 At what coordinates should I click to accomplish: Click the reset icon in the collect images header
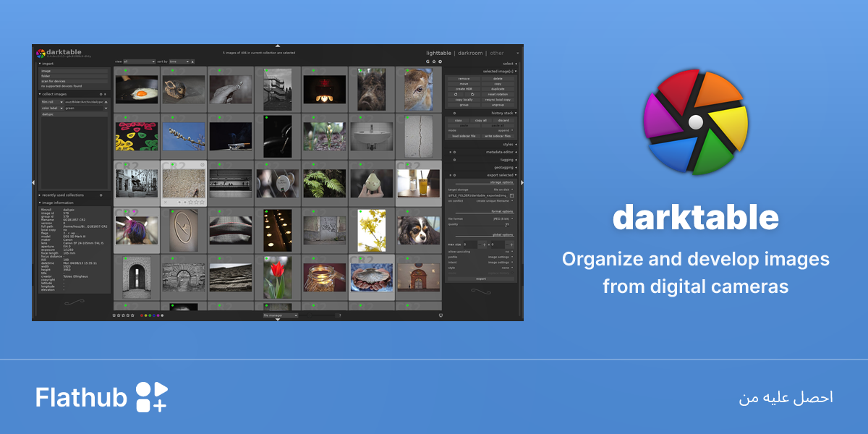(x=101, y=94)
